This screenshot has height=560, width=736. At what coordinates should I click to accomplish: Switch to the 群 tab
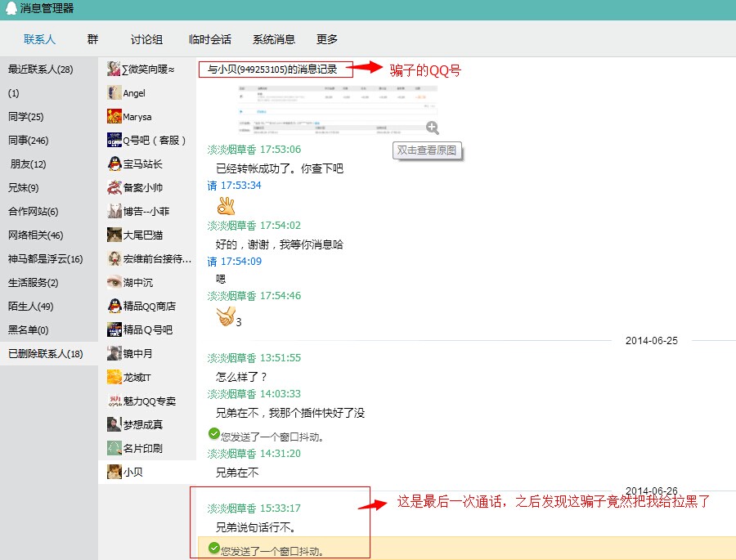click(92, 39)
